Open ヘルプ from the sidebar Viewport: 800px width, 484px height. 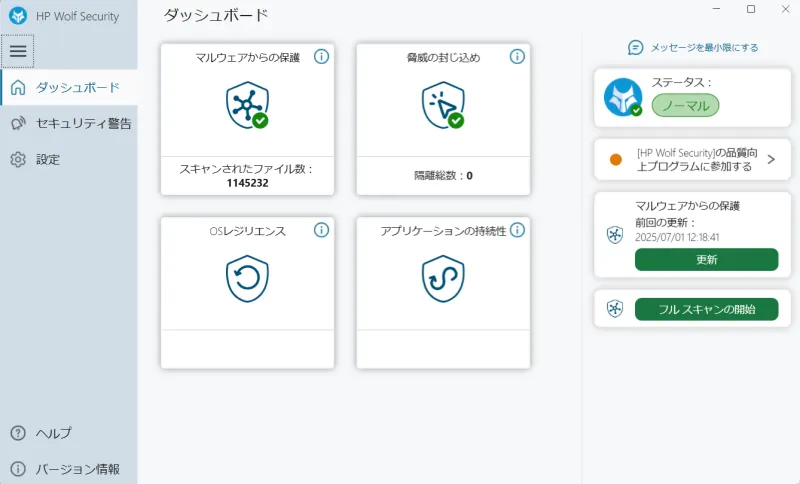coord(69,433)
